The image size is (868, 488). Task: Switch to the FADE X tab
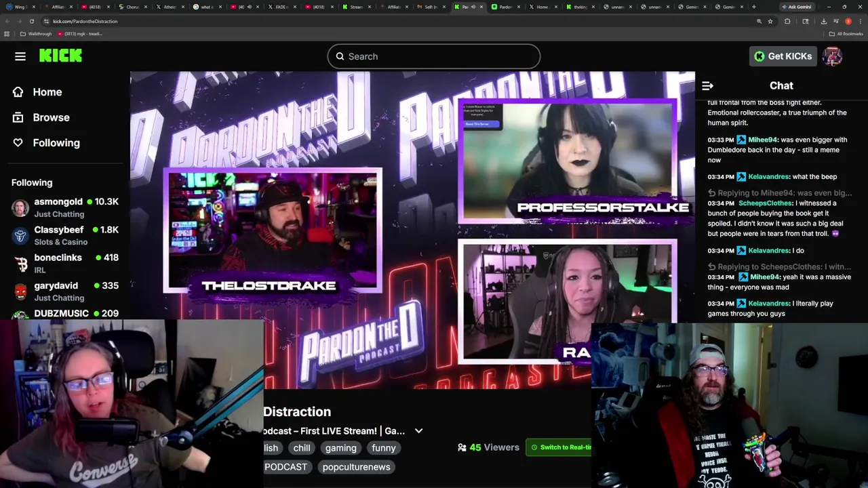[x=279, y=7]
